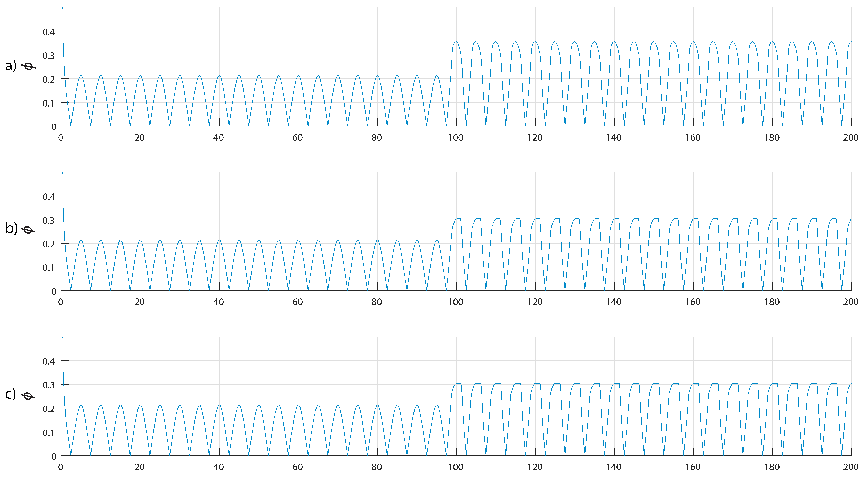The width and height of the screenshot is (868, 478).
Task: Click x-axis tick label 140 in middle plot
Action: coord(614,302)
